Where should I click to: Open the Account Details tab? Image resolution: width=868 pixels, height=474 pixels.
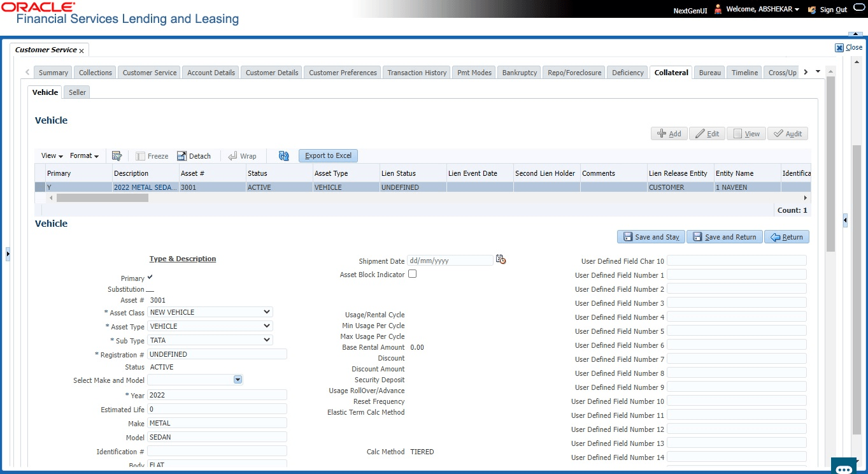[x=211, y=73]
